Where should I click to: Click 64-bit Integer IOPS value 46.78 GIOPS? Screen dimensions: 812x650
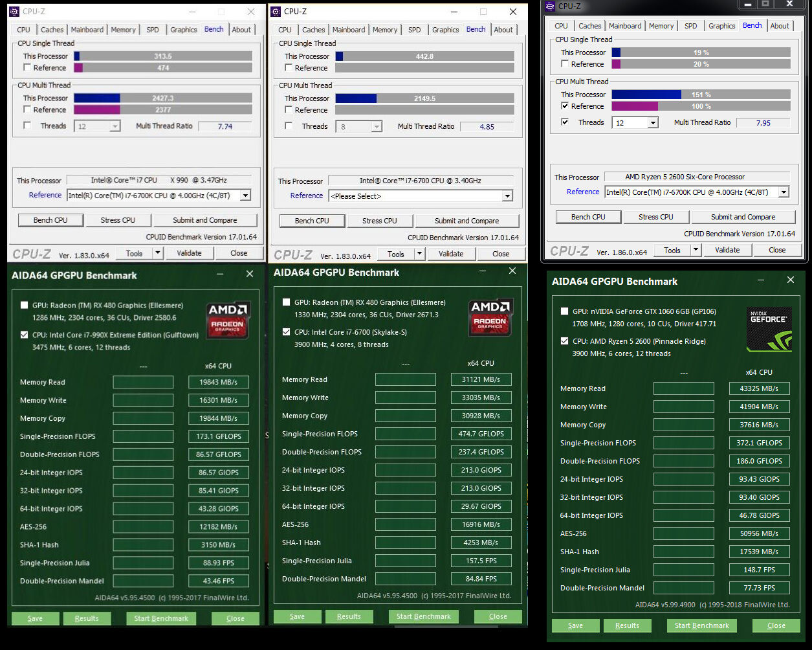760,515
